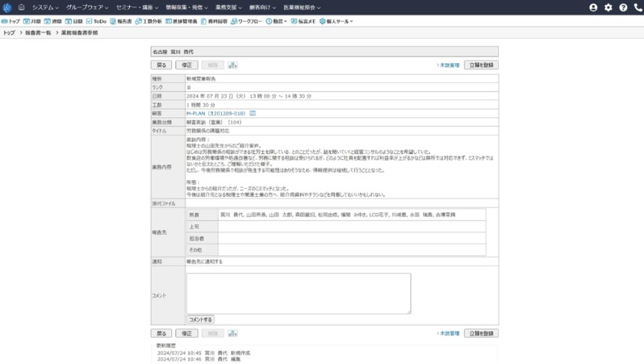
Task: Expand the 業務支援 menu
Action: click(229, 7)
